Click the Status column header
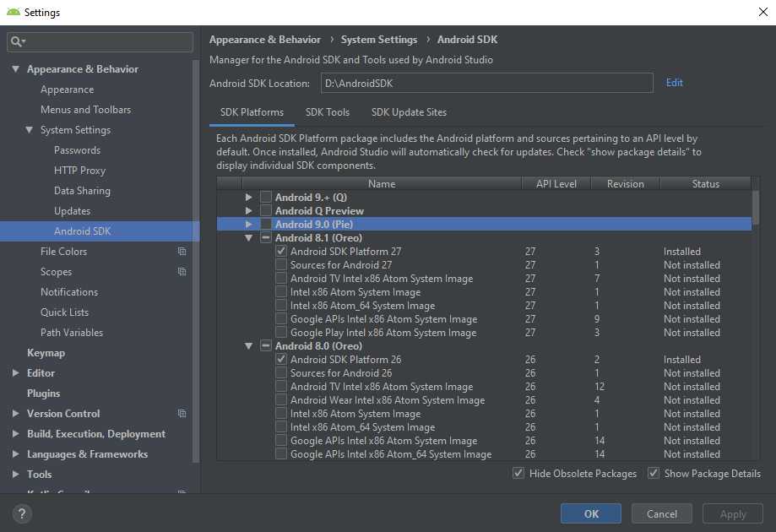 [706, 183]
